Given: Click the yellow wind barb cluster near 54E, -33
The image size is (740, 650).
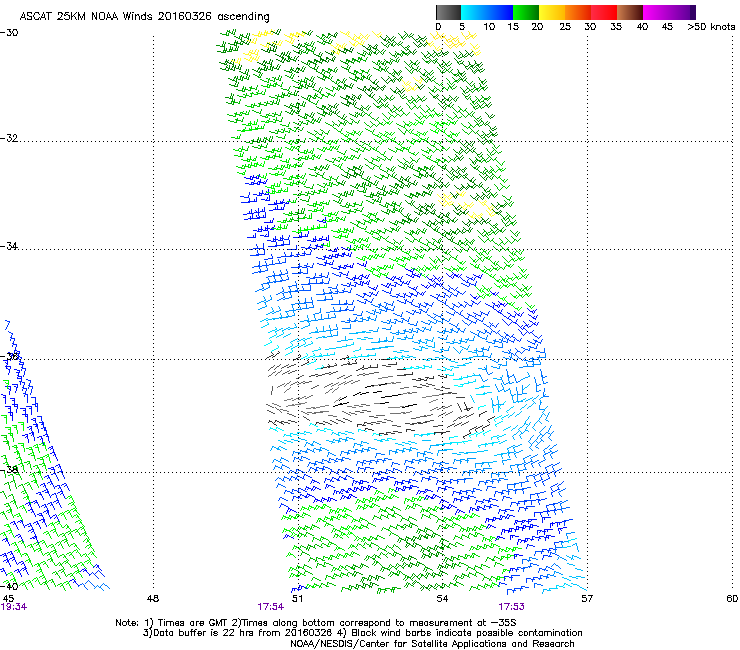Looking at the screenshot, I should (465, 204).
